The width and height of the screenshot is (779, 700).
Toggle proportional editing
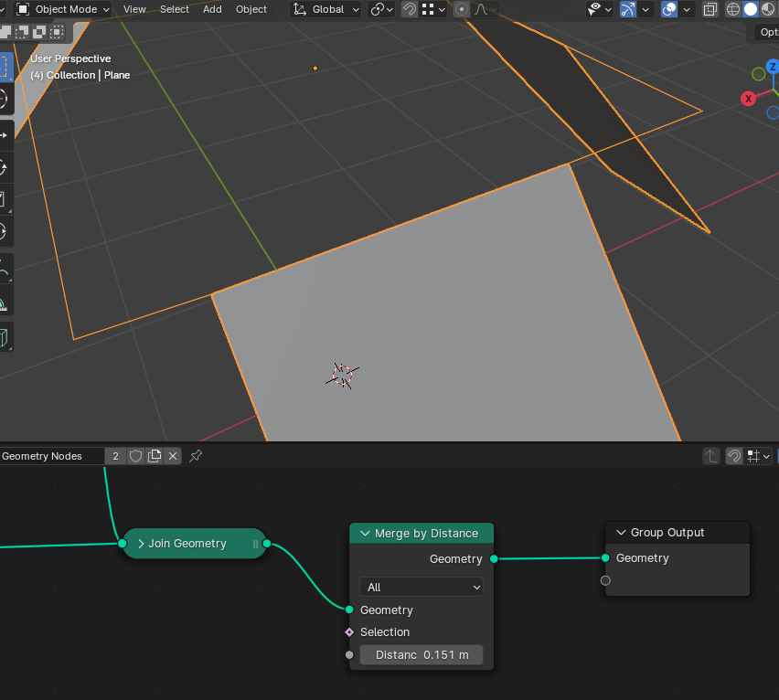[462, 9]
